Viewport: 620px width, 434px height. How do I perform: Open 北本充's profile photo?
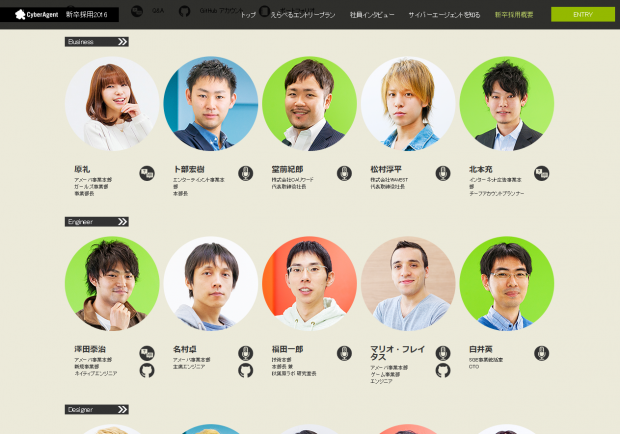coord(507,104)
